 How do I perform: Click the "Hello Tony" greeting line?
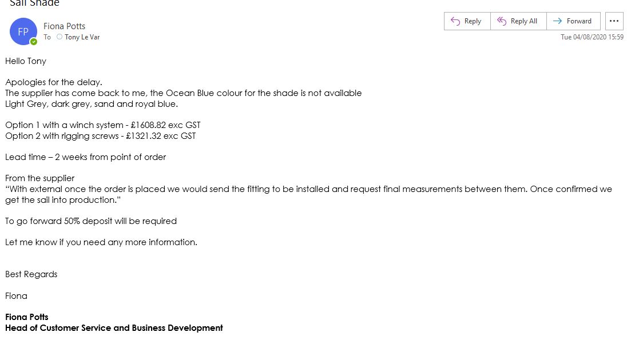click(26, 61)
